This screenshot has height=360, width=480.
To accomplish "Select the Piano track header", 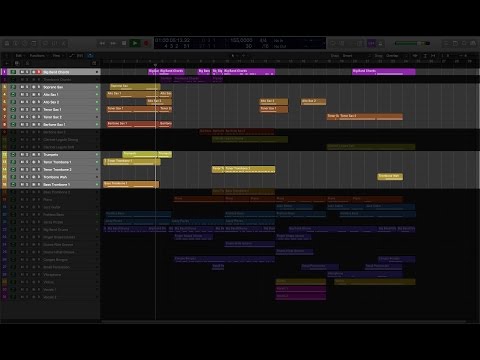I will point(50,200).
